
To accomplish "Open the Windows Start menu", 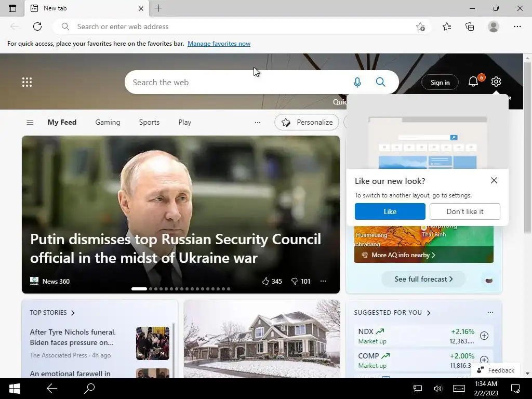I will tap(14, 389).
